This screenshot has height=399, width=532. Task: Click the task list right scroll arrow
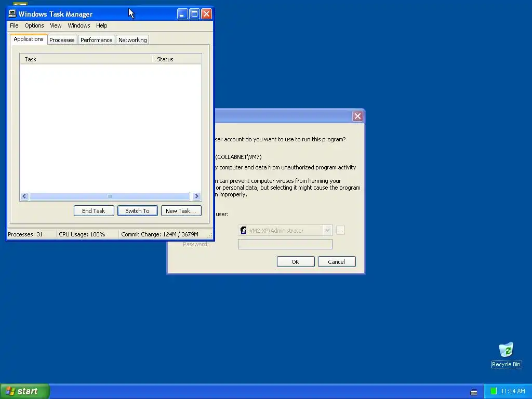[196, 196]
